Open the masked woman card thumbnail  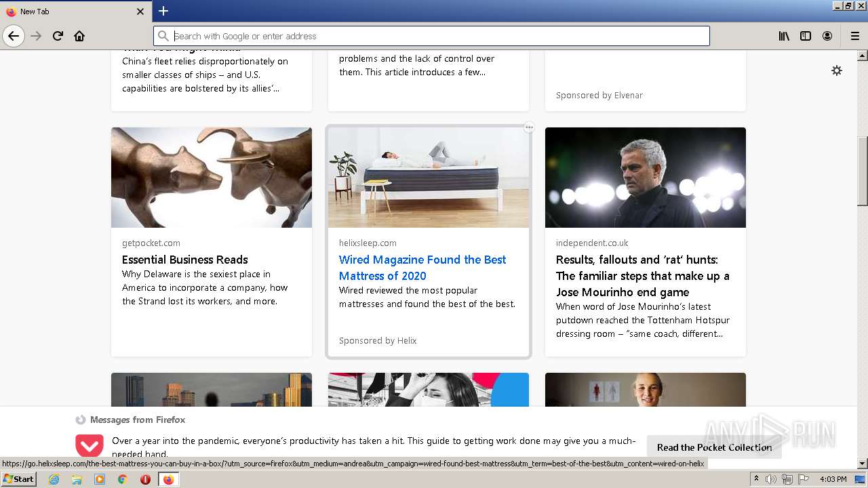pyautogui.click(x=429, y=390)
